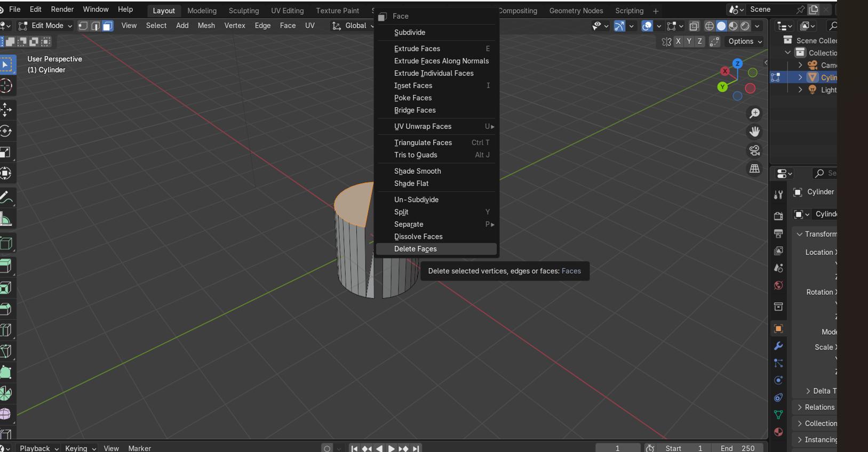This screenshot has width=868, height=452.
Task: Open the Output properties tab
Action: (778, 233)
